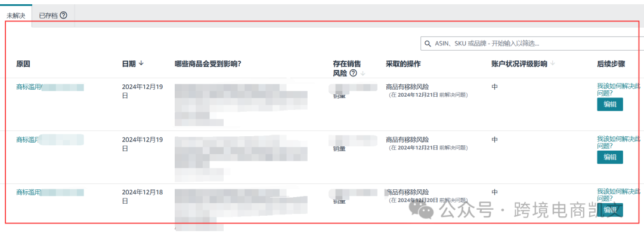Click 我该如何解决此问题? in the first row
Screen dimensions: 644x236
click(618, 90)
